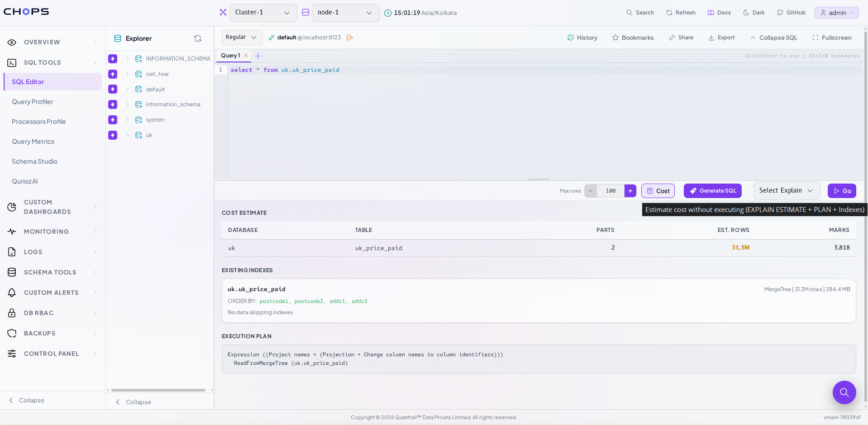Viewport: 868px width, 425px height.
Task: Click the Share button
Action: tap(681, 38)
